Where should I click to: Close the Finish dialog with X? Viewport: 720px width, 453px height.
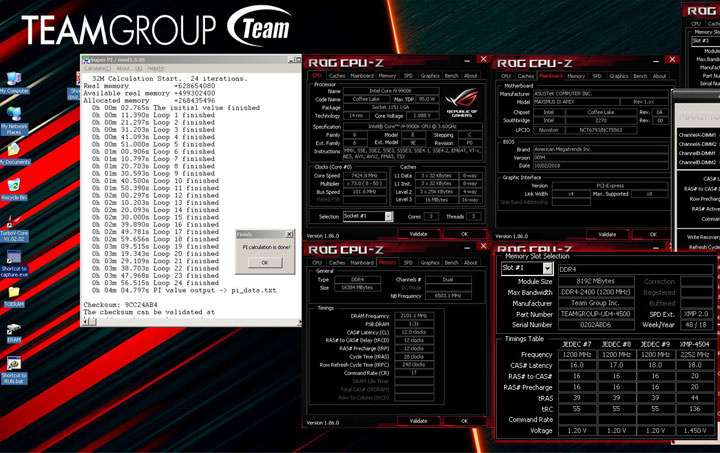289,235
